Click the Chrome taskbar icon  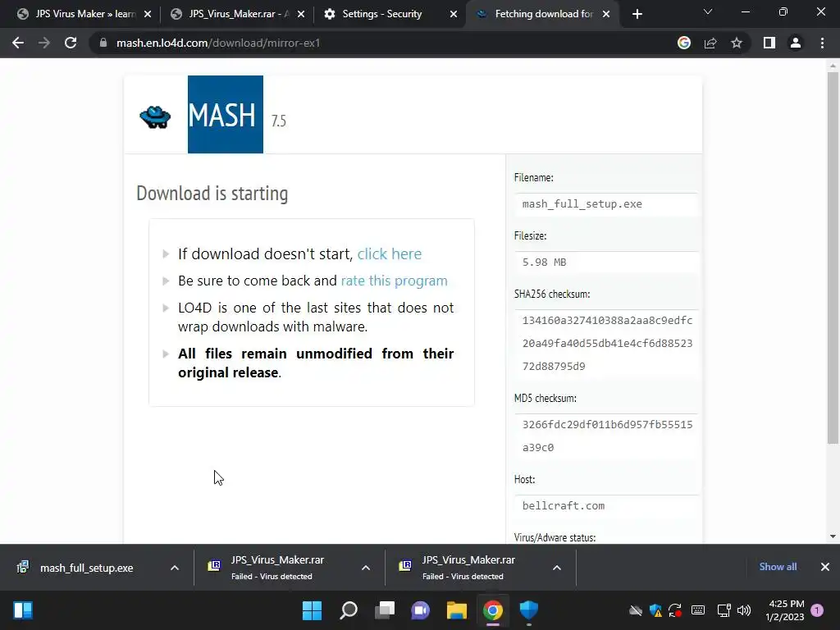coord(493,610)
